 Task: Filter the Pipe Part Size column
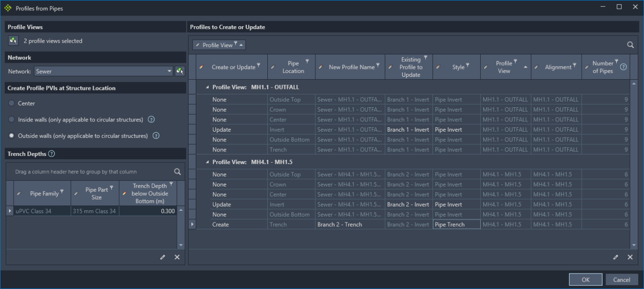pos(111,187)
